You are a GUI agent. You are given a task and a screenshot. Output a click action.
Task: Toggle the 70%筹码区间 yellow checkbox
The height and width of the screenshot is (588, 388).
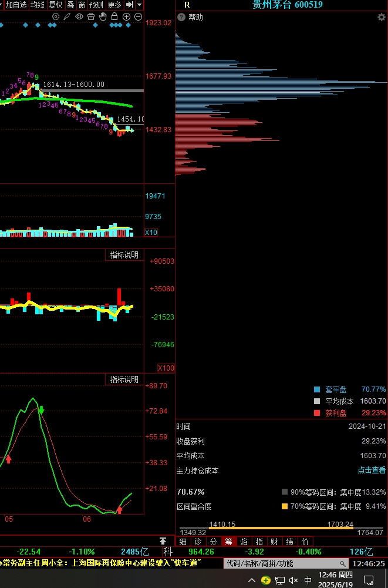pos(285,506)
